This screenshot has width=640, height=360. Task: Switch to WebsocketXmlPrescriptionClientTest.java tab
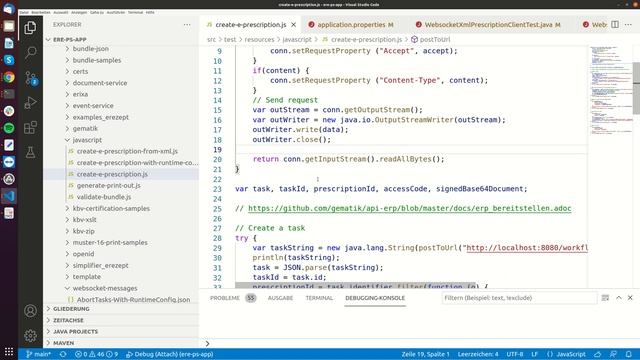coord(488,25)
